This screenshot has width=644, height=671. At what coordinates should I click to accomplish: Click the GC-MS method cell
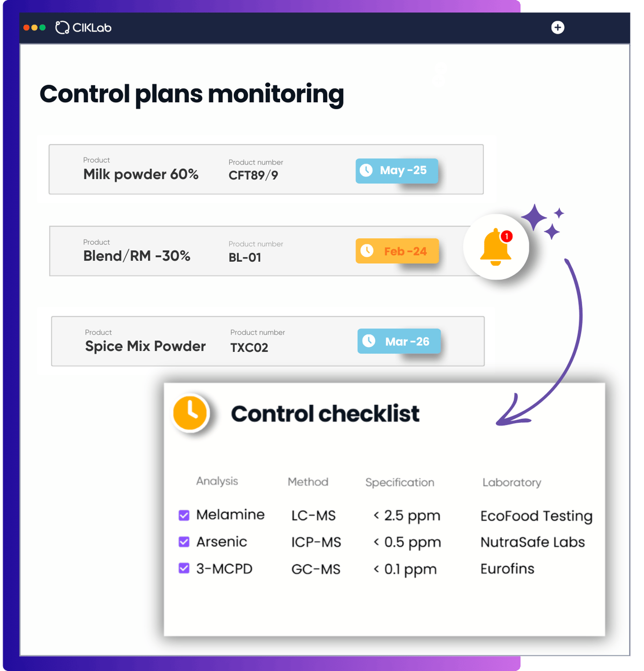point(316,569)
